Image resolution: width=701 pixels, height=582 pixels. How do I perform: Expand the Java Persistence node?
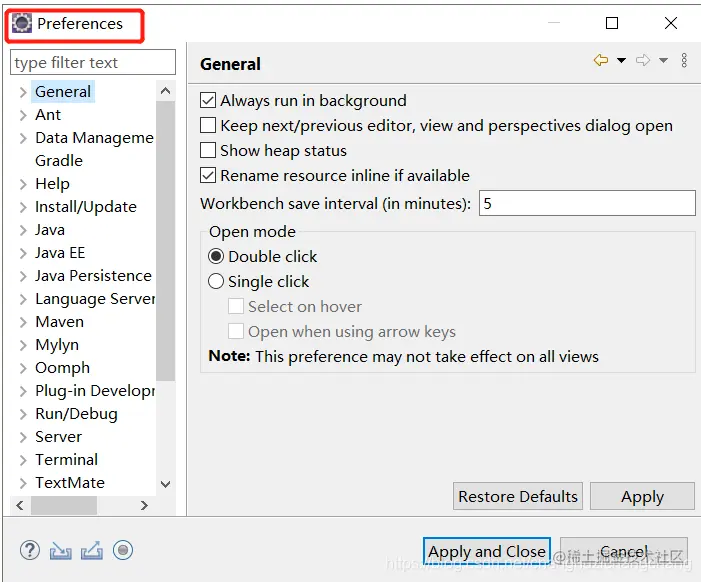pos(23,276)
